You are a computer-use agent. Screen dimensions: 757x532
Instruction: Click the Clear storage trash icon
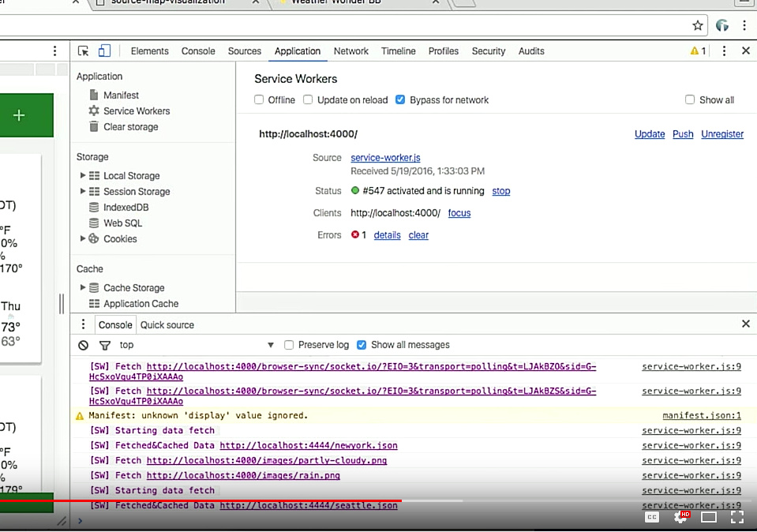[94, 126]
